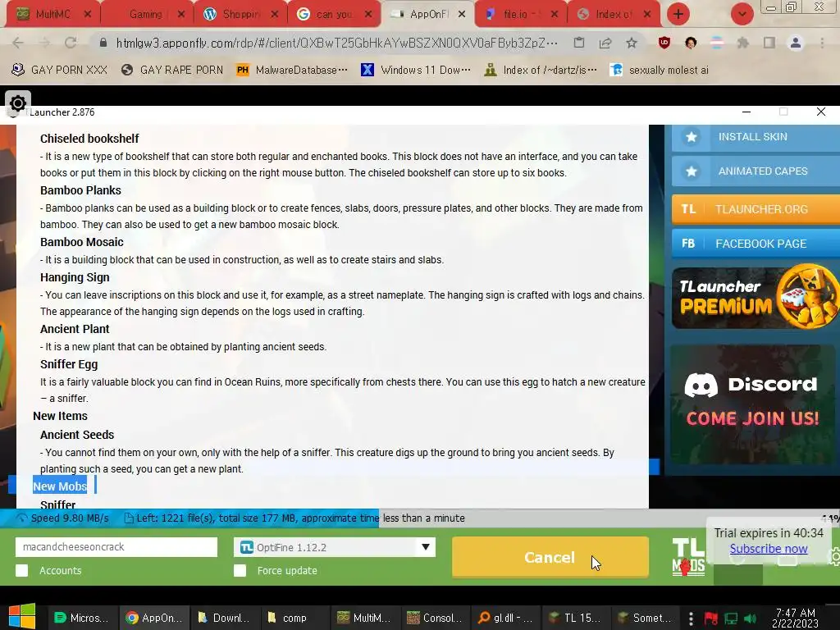Image resolution: width=840 pixels, height=630 pixels.
Task: Open the TLauncher PREMIUM banner
Action: [756, 297]
